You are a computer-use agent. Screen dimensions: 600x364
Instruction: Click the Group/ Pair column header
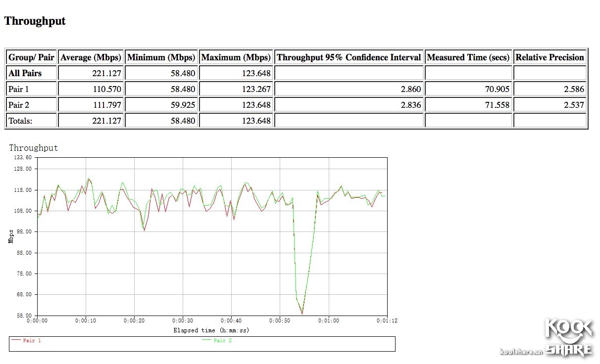tap(32, 57)
